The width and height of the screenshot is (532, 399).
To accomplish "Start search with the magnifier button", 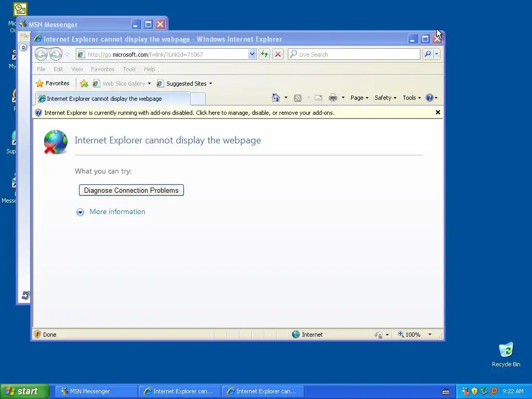I will (x=428, y=54).
